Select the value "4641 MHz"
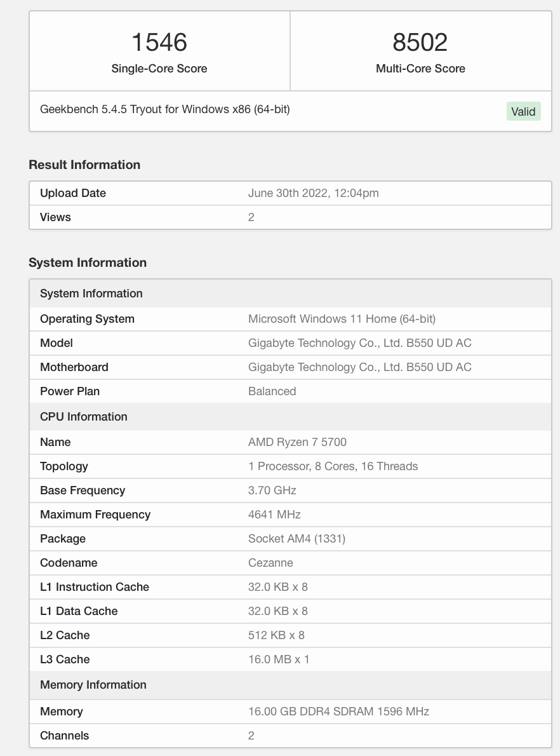The width and height of the screenshot is (560, 756). coord(274,515)
